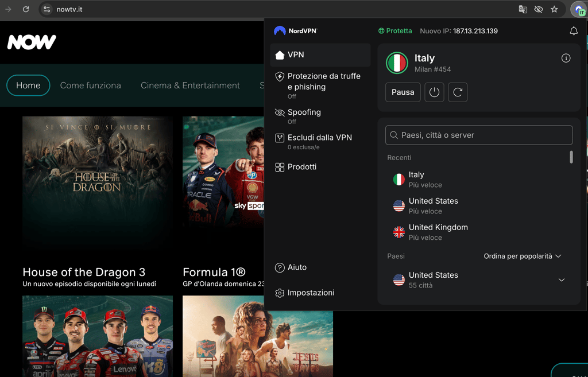Open the Ordina per popolarità sort dropdown
This screenshot has height=377, width=588.
522,256
